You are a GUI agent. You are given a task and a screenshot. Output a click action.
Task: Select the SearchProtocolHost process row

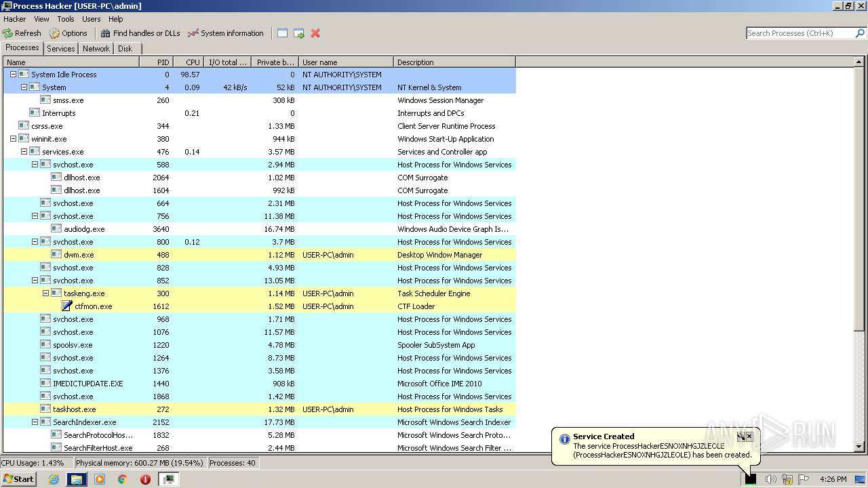tap(260, 435)
